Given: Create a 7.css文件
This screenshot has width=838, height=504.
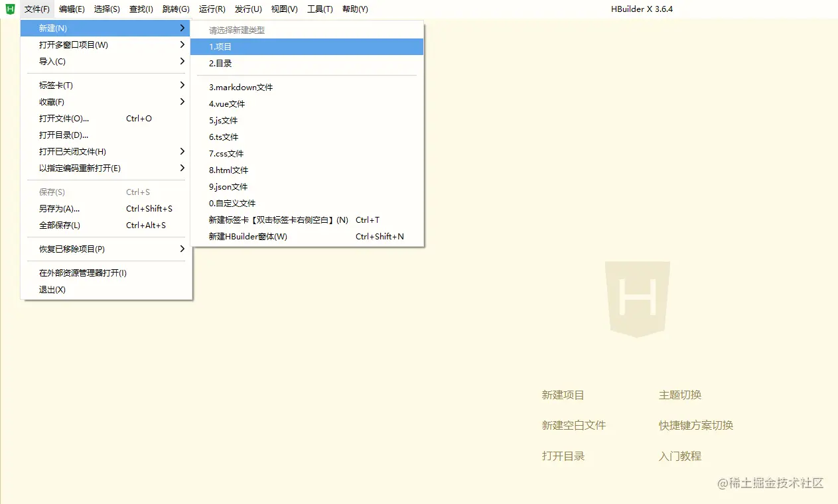Looking at the screenshot, I should pyautogui.click(x=307, y=154).
